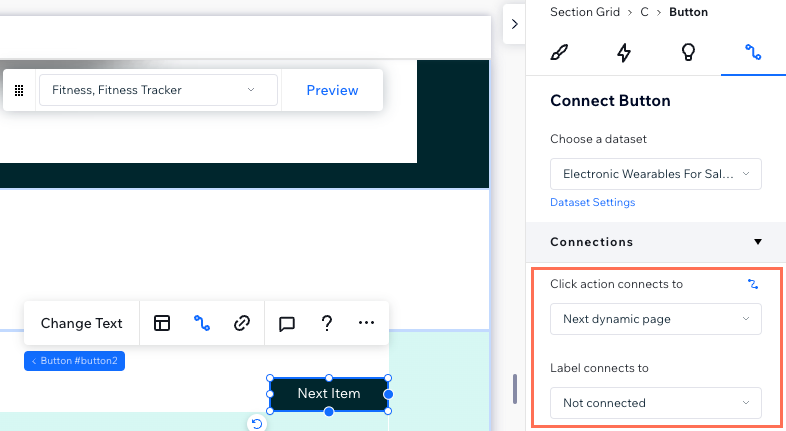The height and width of the screenshot is (431, 786).
Task: Open the Fitness, Fitness Tracker dropdown
Action: pyautogui.click(x=158, y=90)
